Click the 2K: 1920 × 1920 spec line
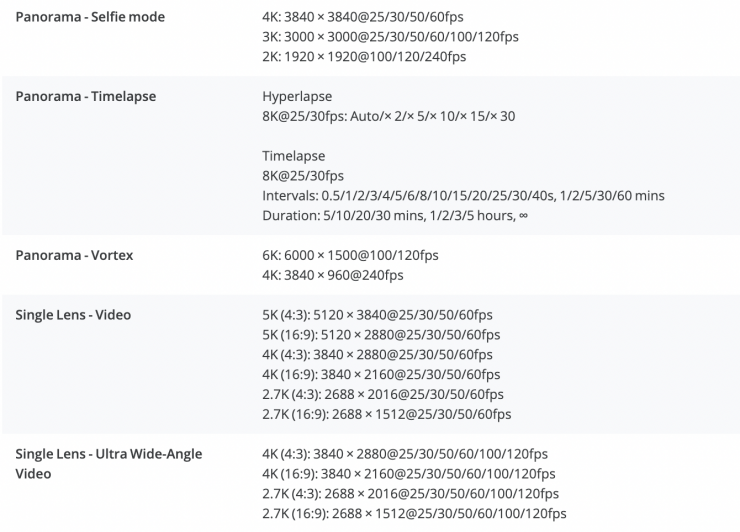Image resolution: width=740 pixels, height=532 pixels. (x=364, y=56)
